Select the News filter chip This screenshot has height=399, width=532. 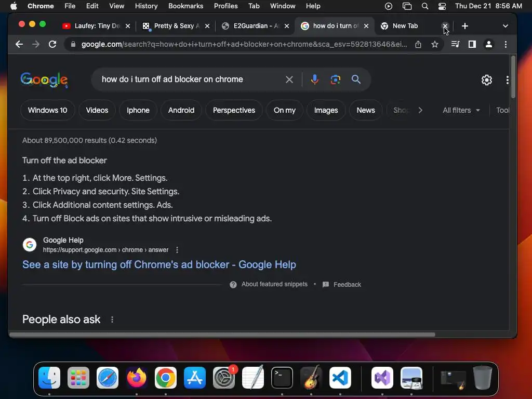pyautogui.click(x=366, y=110)
